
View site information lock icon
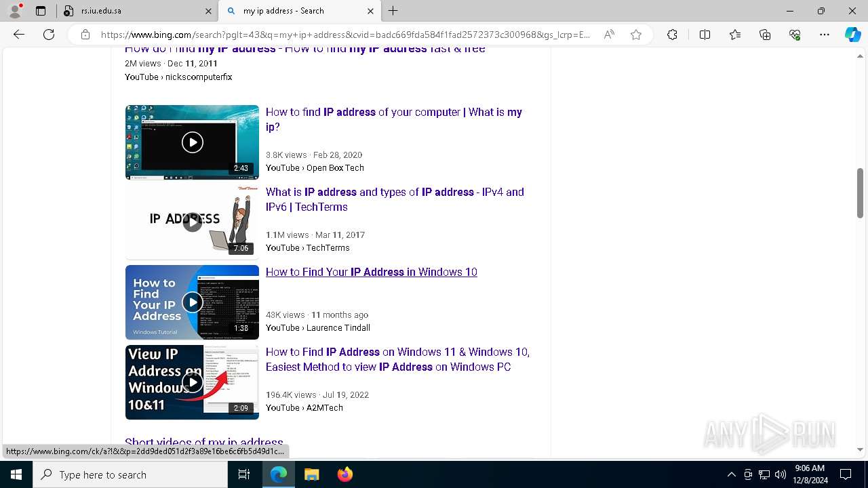pos(85,35)
